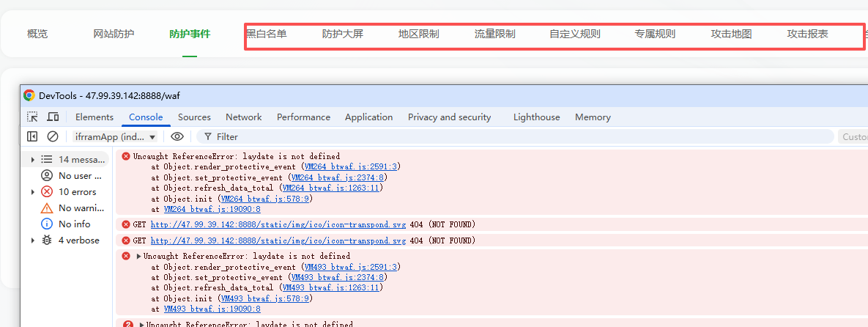Click the error icon on first GET 404 message
The width and height of the screenshot is (868, 327).
click(126, 224)
